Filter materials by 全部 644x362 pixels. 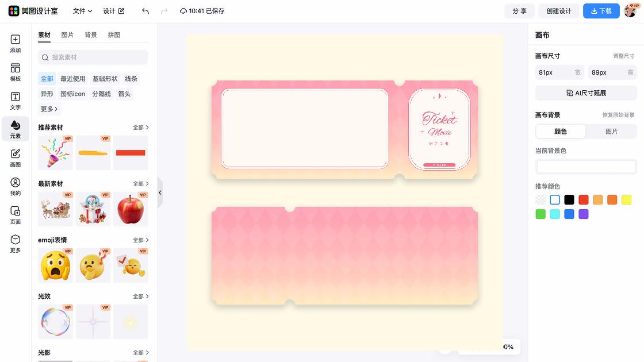click(47, 79)
